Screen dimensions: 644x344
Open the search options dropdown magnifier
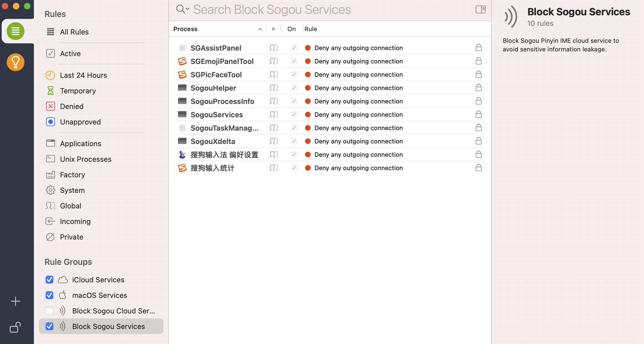point(183,9)
